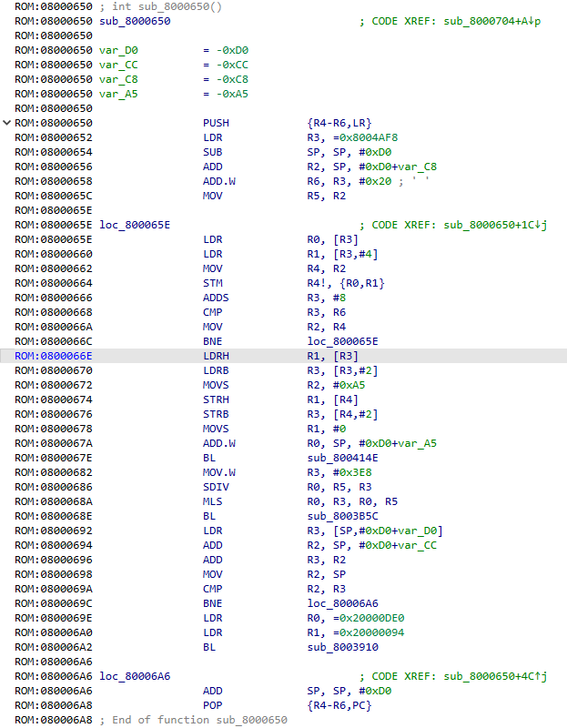Image resolution: width=567 pixels, height=728 pixels.
Task: Click the var_D0 stack variable definition
Action: click(x=118, y=50)
